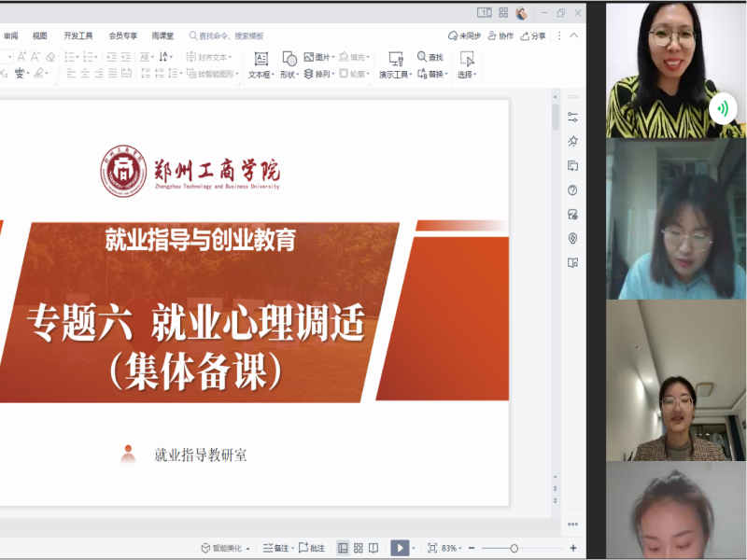Viewport: 747px width, 560px height.
Task: Switch to slide sorter view
Action: (x=359, y=548)
